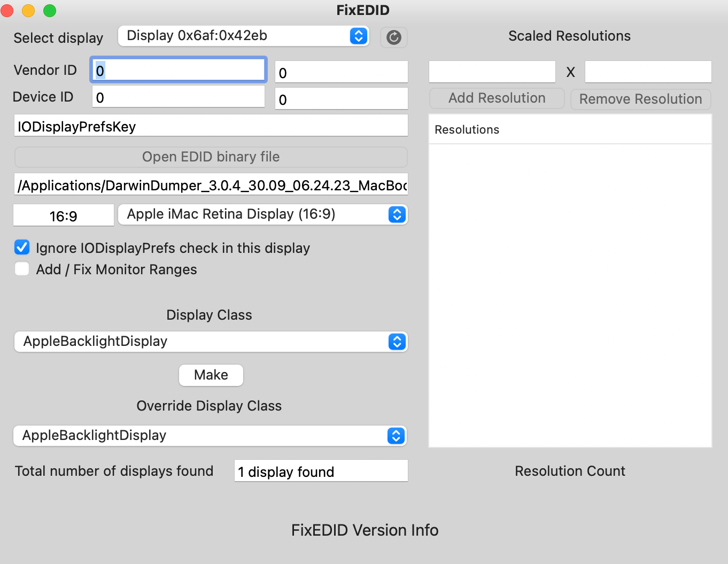Image resolution: width=728 pixels, height=564 pixels.
Task: Open the Override Display Class dropdown
Action: pyautogui.click(x=210, y=436)
